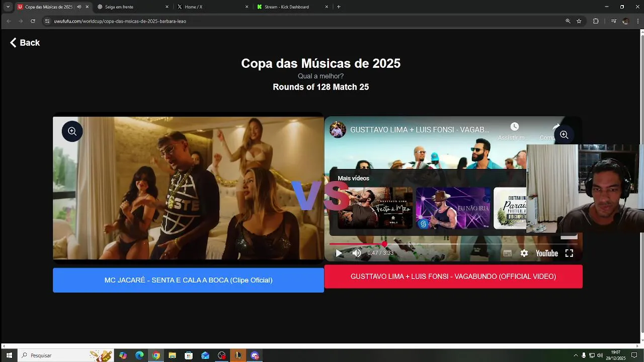This screenshot has width=644, height=362.
Task: Close the Seiga em frente tab
Action: pyautogui.click(x=167, y=7)
